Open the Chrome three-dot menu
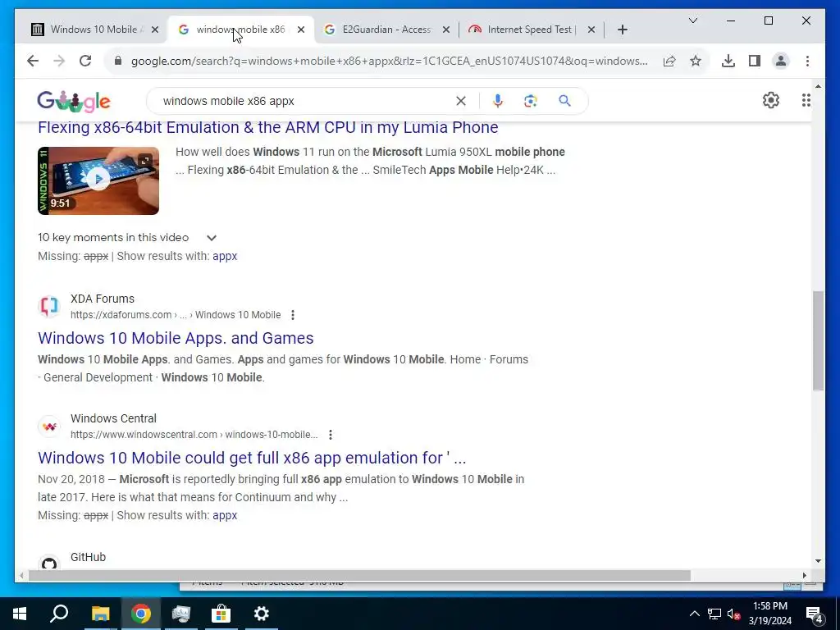The height and width of the screenshot is (630, 840). 807,61
